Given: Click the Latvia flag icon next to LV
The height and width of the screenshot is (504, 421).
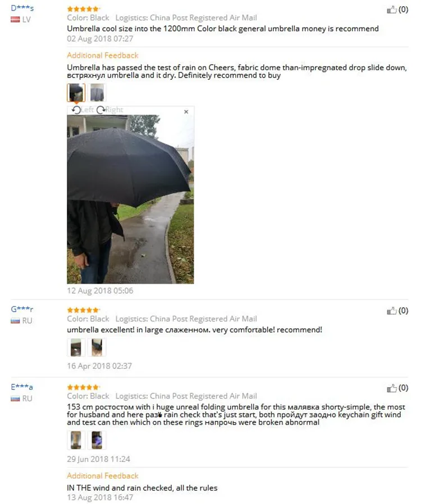Looking at the screenshot, I should tap(15, 20).
